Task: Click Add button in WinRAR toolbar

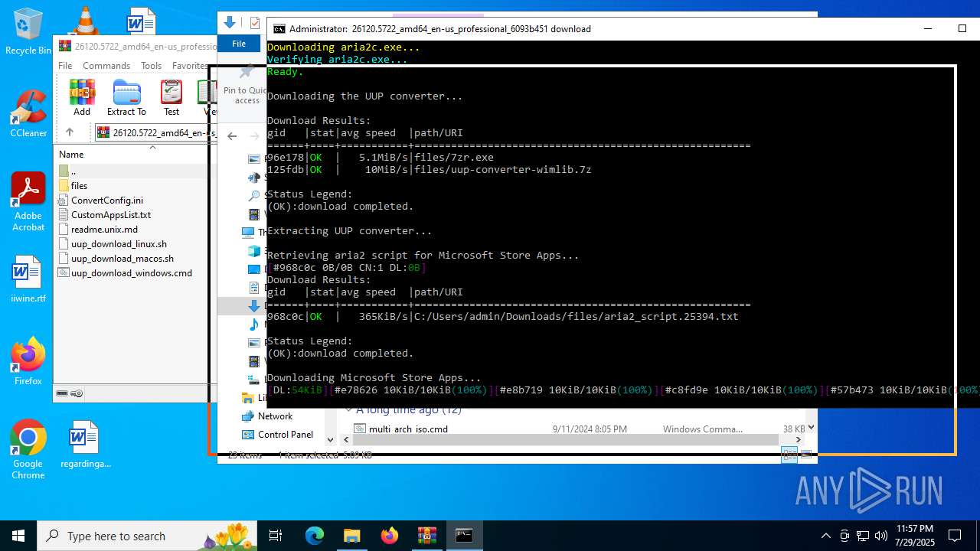Action: tap(82, 98)
